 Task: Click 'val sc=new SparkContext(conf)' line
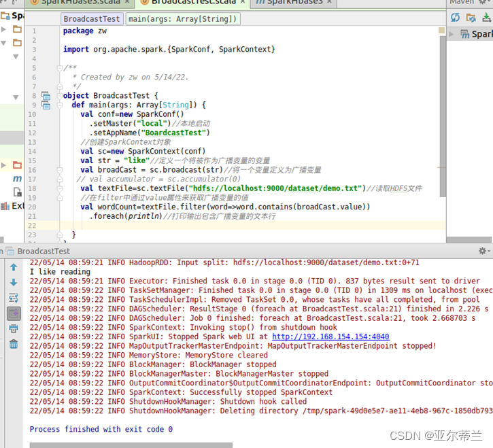pos(143,151)
